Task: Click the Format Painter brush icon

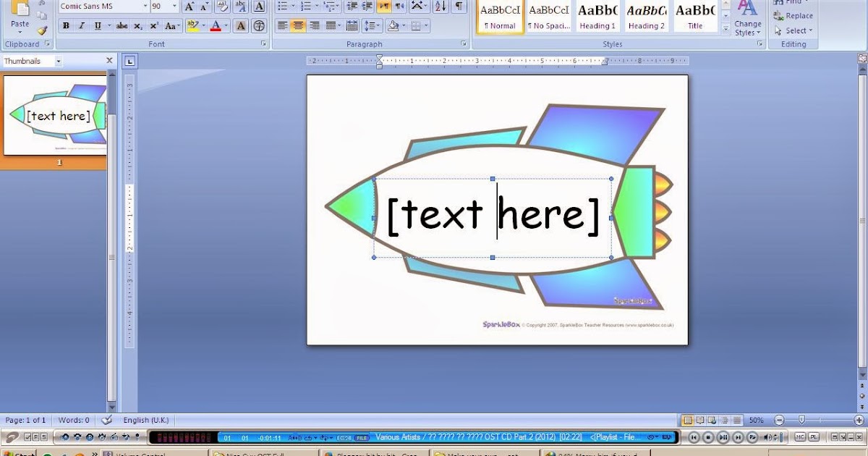Action: click(42, 30)
